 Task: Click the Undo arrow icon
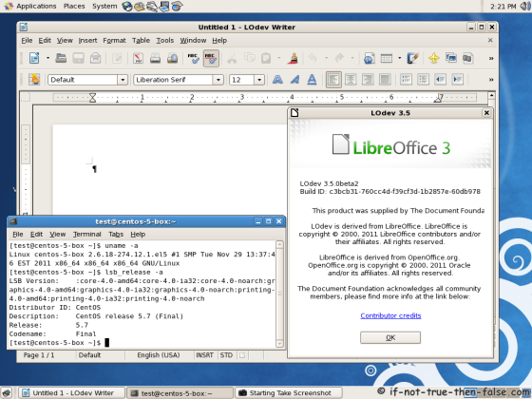(x=313, y=58)
